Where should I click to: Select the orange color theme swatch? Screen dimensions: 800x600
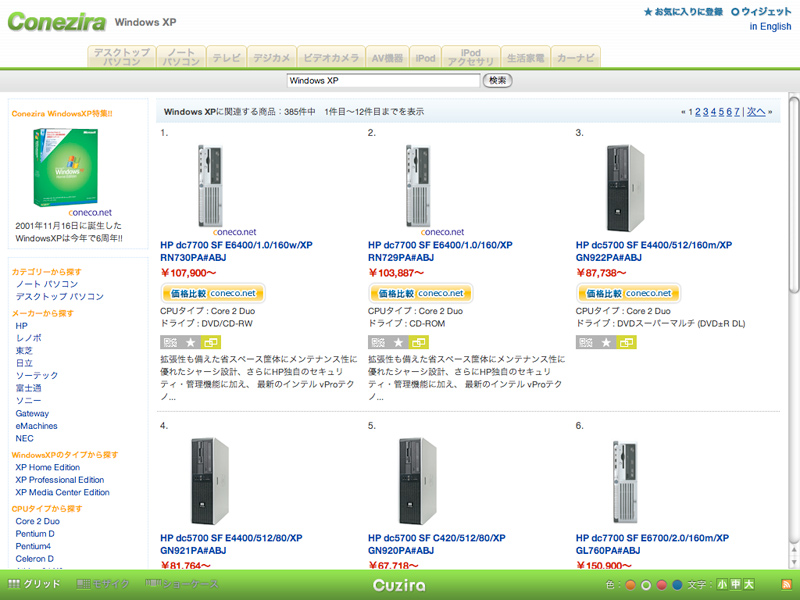pos(631,585)
